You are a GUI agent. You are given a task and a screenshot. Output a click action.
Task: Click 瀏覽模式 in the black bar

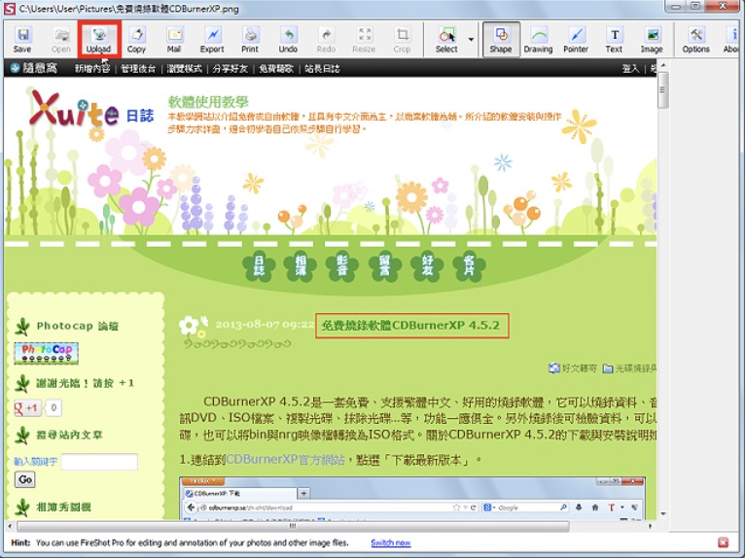tap(185, 68)
